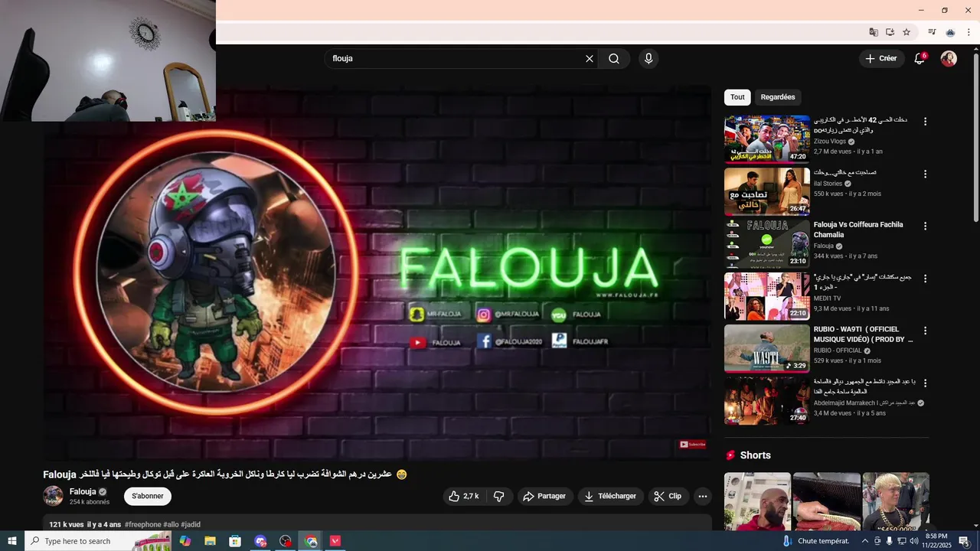Open options for Falouja Vs Coiffeura video

(x=925, y=226)
